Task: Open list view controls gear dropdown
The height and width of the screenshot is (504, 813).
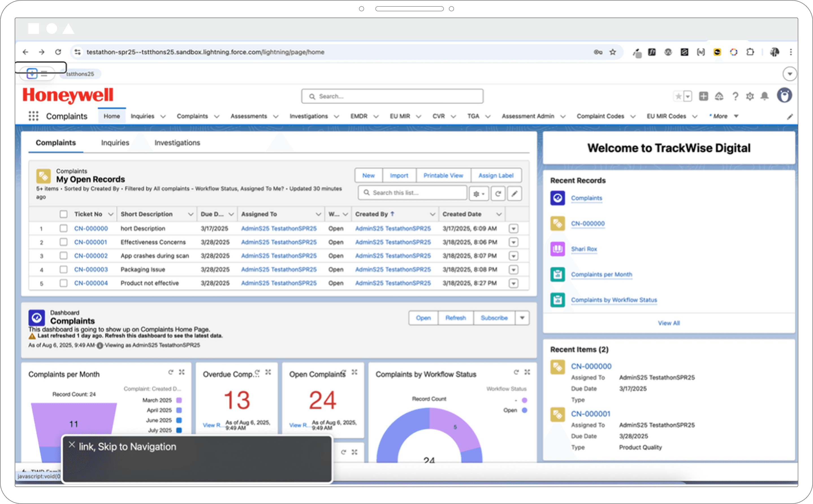Action: (x=479, y=193)
